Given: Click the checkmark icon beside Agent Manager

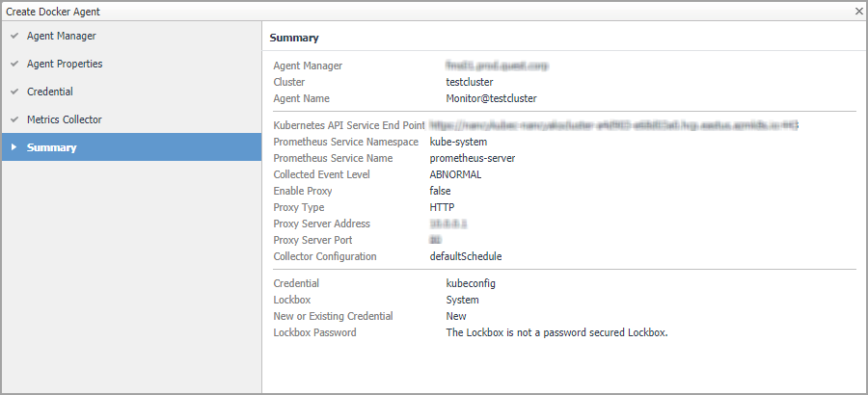Looking at the screenshot, I should click(14, 37).
